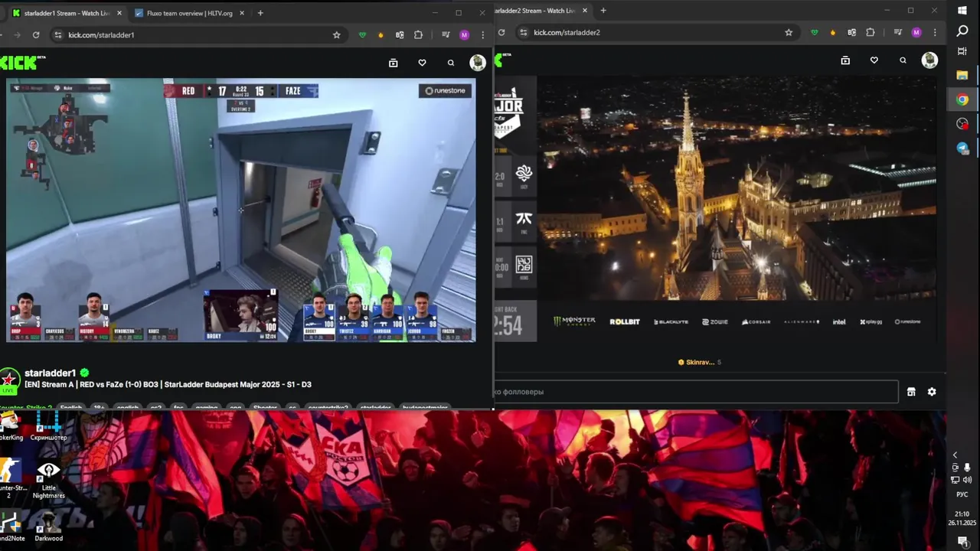
Task: Bookmark the starladder2 page with the star
Action: click(x=789, y=32)
